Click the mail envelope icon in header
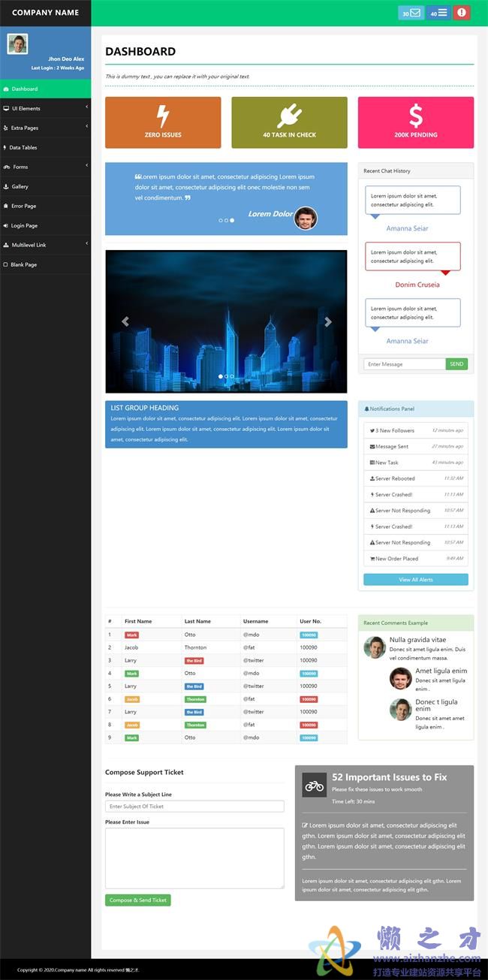This screenshot has height=980, width=488. (x=415, y=13)
